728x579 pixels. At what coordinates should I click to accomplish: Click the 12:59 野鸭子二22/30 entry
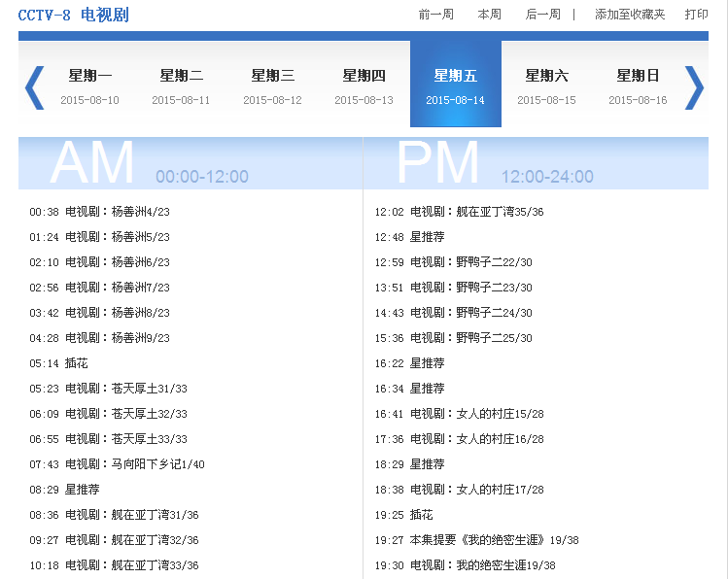coord(453,262)
